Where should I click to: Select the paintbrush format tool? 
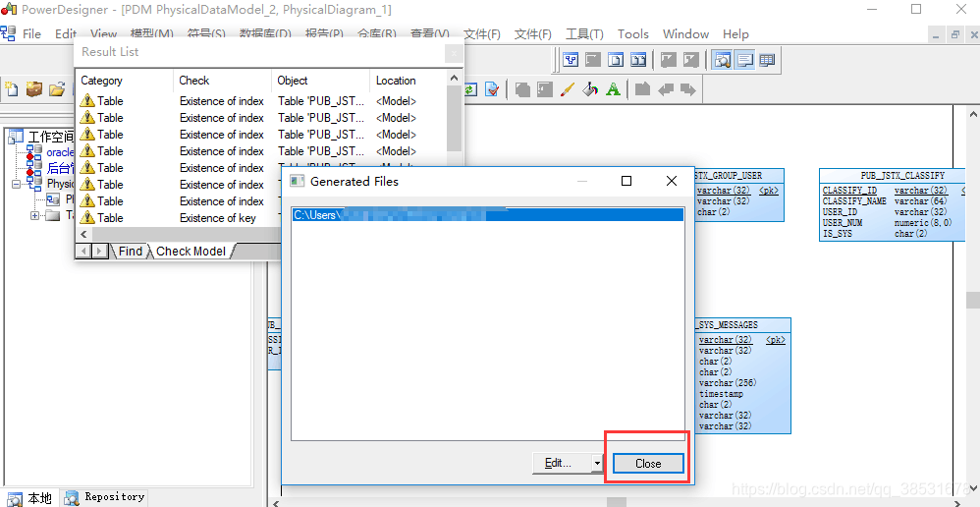click(568, 89)
